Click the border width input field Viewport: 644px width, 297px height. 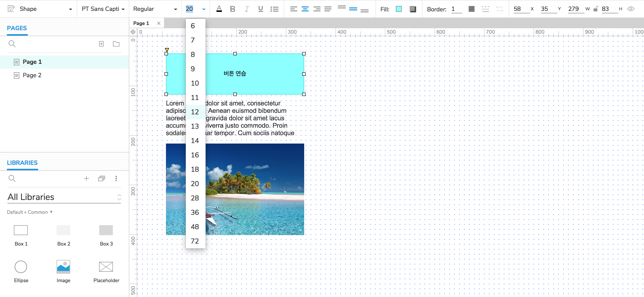click(456, 9)
